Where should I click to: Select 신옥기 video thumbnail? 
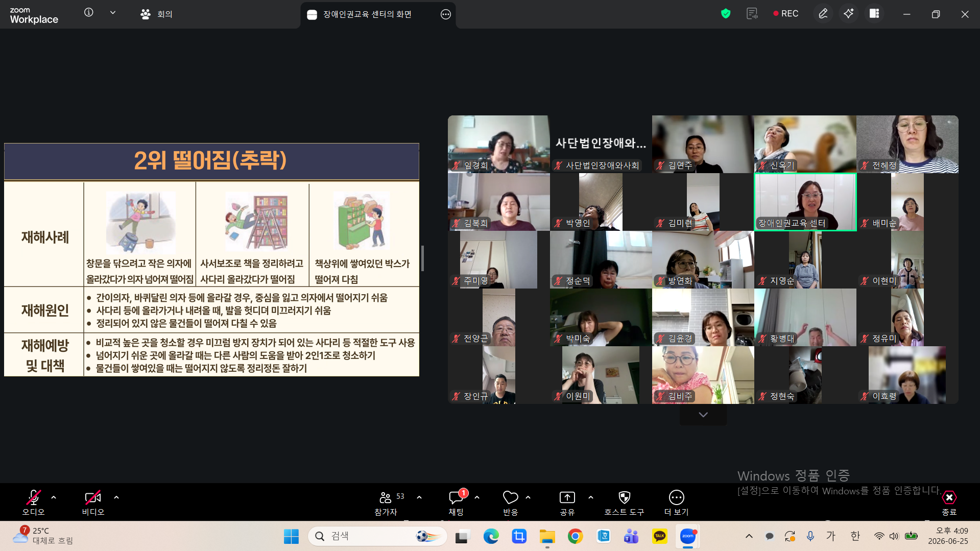pos(805,144)
